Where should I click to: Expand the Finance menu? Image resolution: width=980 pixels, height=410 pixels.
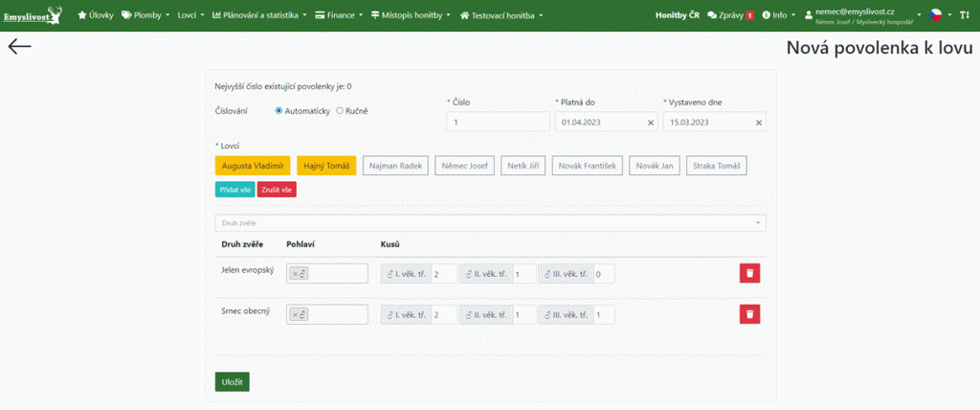point(340,15)
